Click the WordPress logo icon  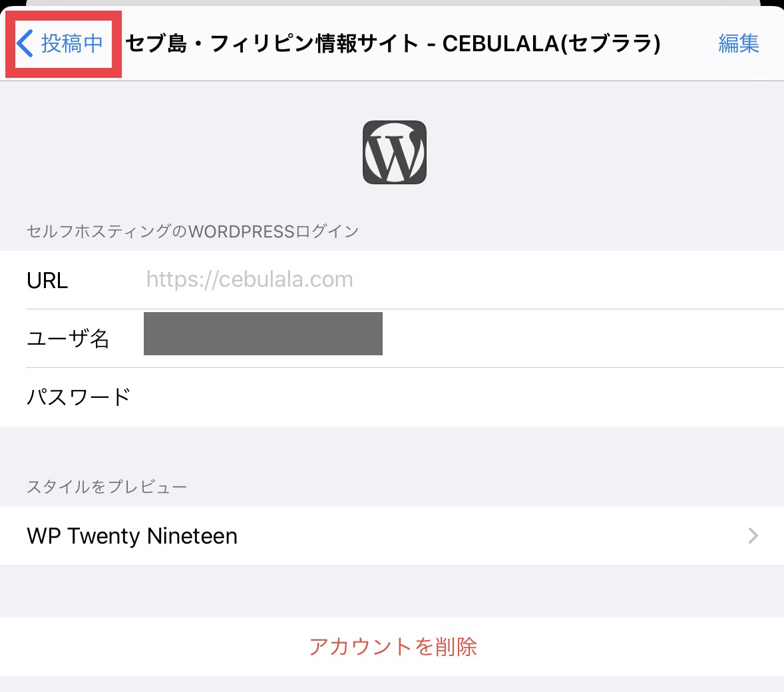(x=395, y=152)
